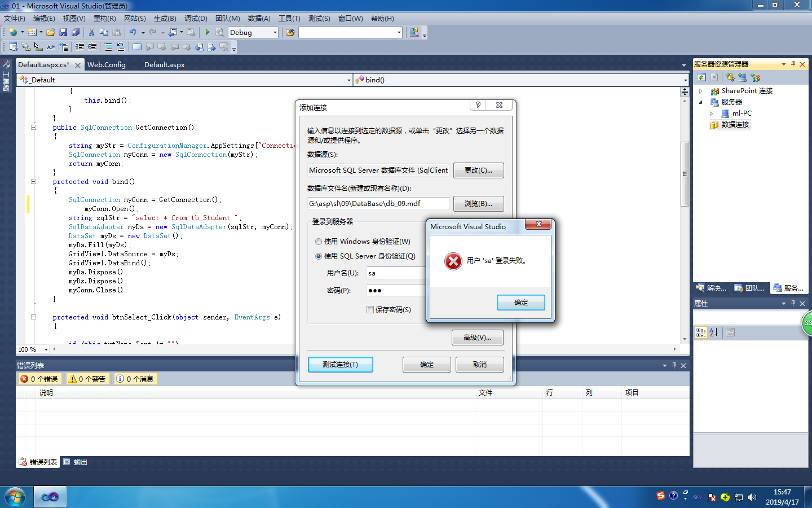Toggle the 0 errors filter
The height and width of the screenshot is (508, 812).
coord(39,379)
